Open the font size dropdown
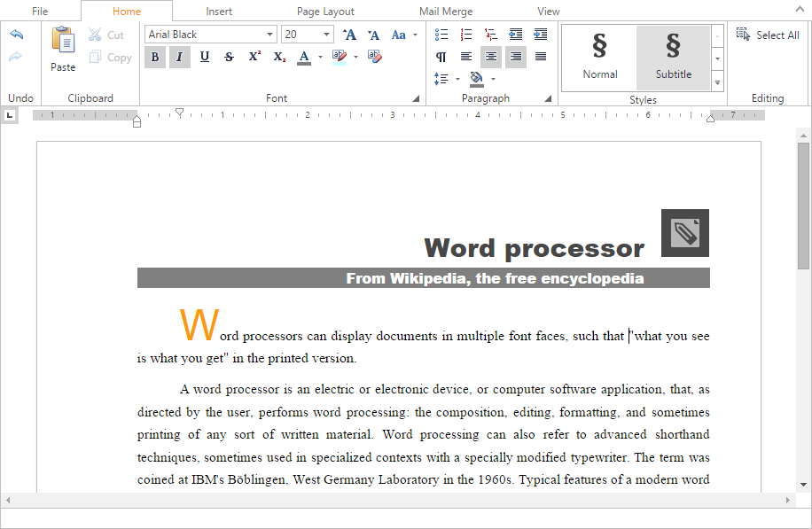 pyautogui.click(x=326, y=35)
